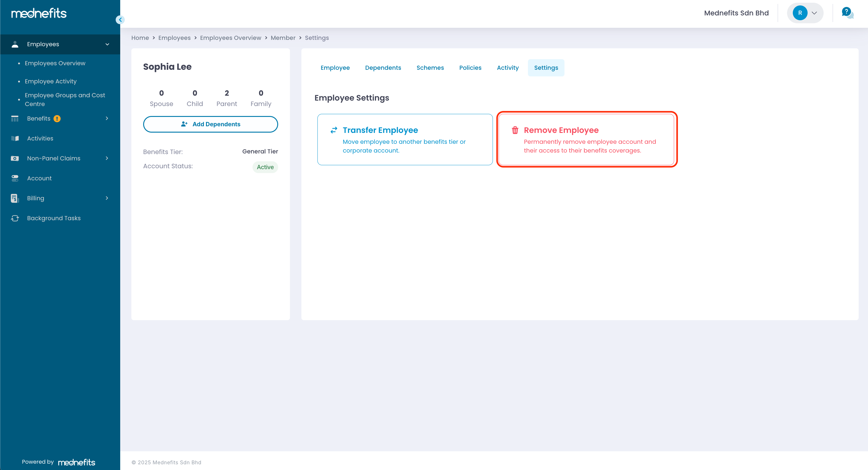Expand the Non-Panel Claims submenu
Screen dimensions: 868x470
(x=107, y=158)
